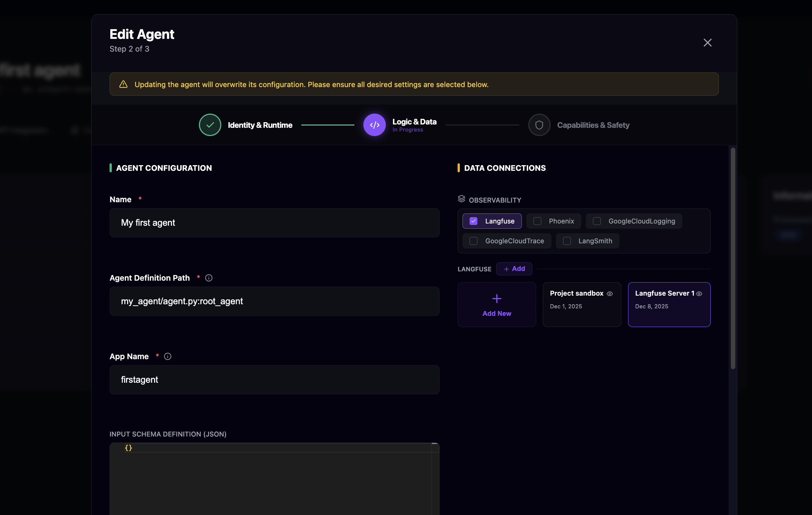Click the warning triangle in the update notice
Image resolution: width=812 pixels, height=515 pixels.
click(x=123, y=84)
